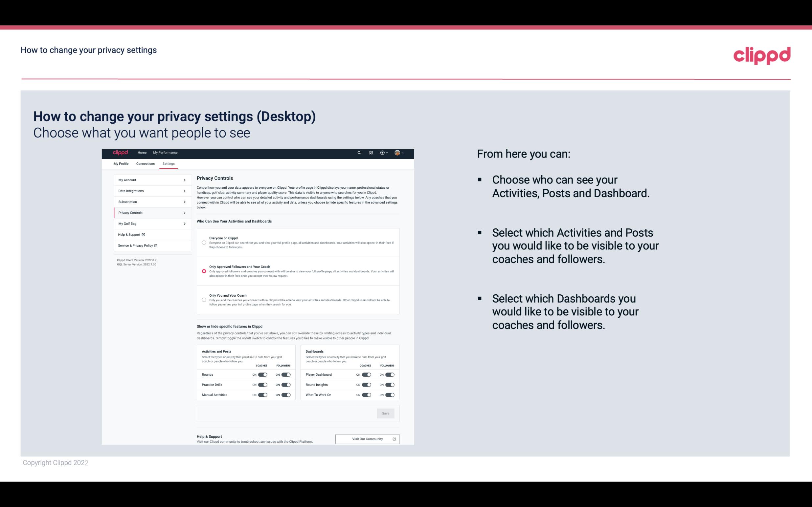Switch to My Performance tab
Viewport: 812px width, 507px height.
166,153
